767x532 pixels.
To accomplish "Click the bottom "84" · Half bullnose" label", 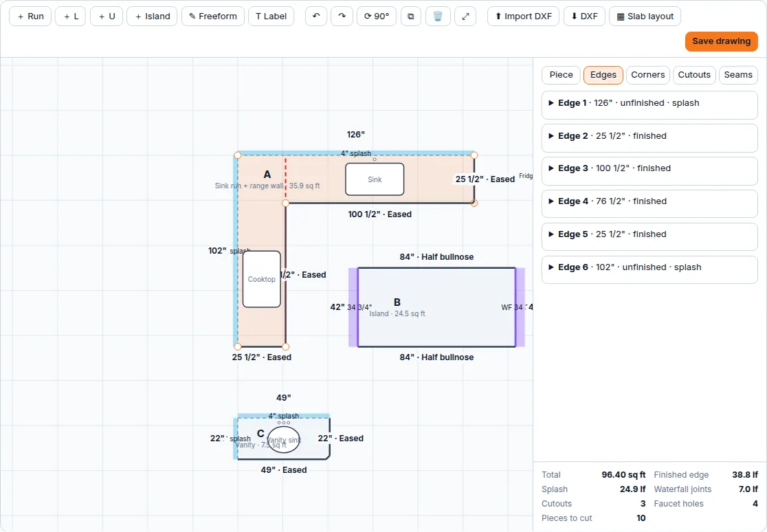I will point(436,357).
